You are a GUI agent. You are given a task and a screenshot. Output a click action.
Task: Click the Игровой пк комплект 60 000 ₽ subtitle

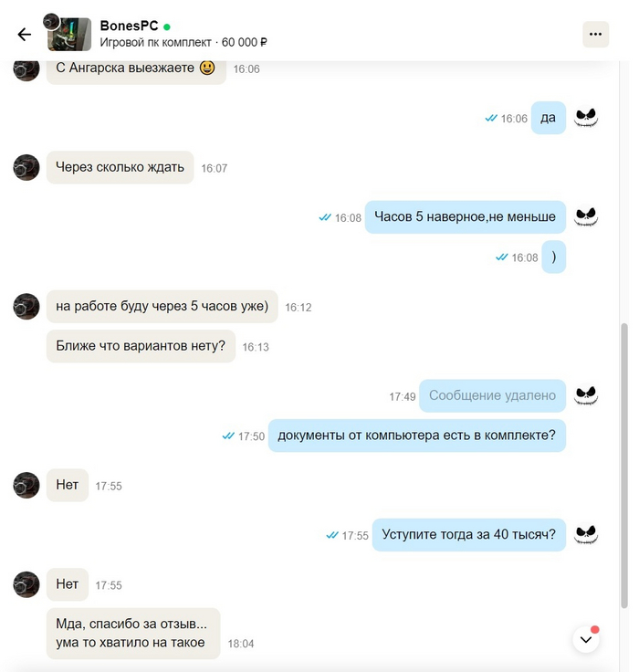click(183, 42)
